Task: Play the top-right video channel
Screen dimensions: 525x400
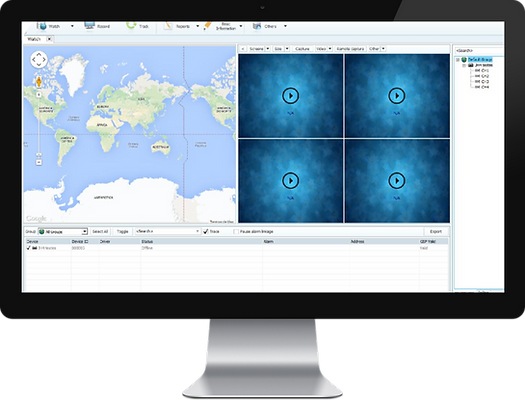Action: point(397,96)
